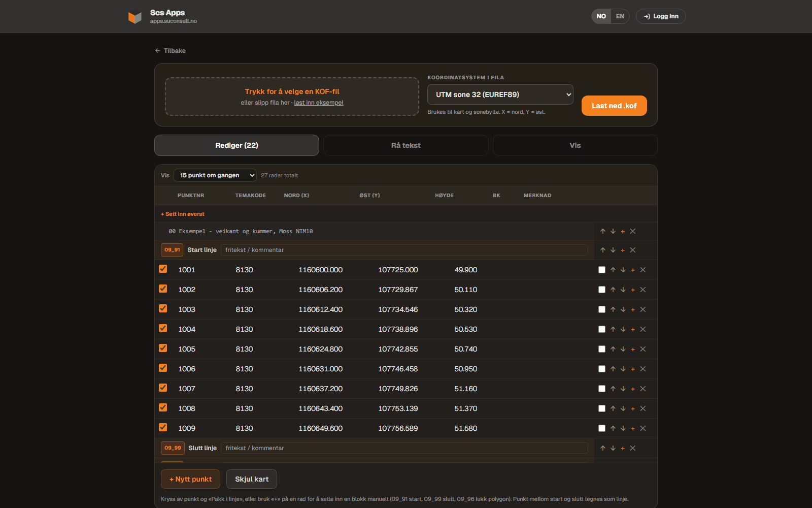The width and height of the screenshot is (812, 508).
Task: Insert block after point 1007 row
Action: pos(633,389)
